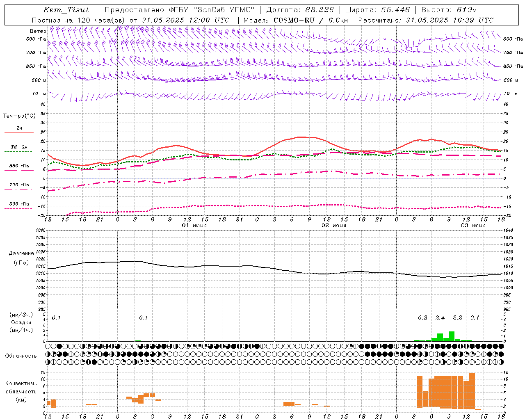Click the Облачность cloud cover panel label

point(21,356)
